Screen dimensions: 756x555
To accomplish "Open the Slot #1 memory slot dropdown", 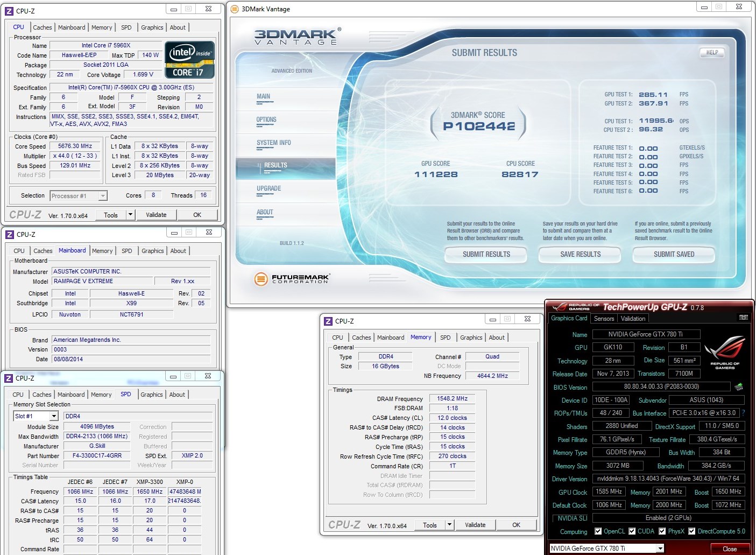I will [36, 416].
